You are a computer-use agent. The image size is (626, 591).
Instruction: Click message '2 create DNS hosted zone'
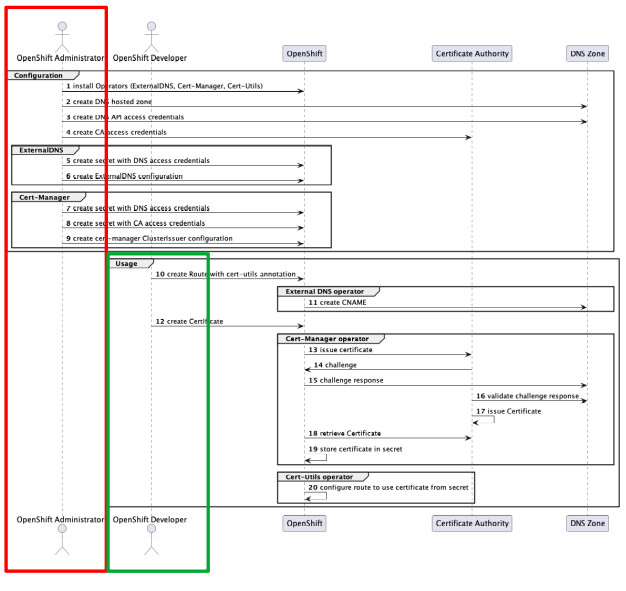[109, 101]
